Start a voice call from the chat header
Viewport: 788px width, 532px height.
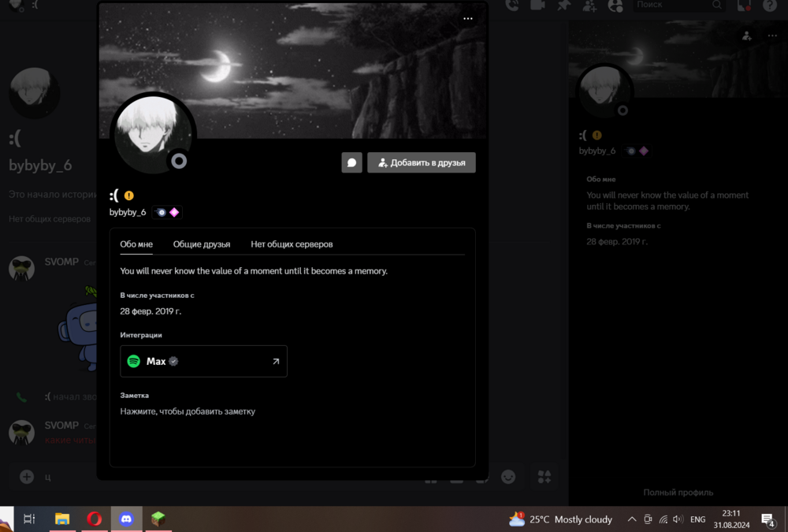coord(512,5)
